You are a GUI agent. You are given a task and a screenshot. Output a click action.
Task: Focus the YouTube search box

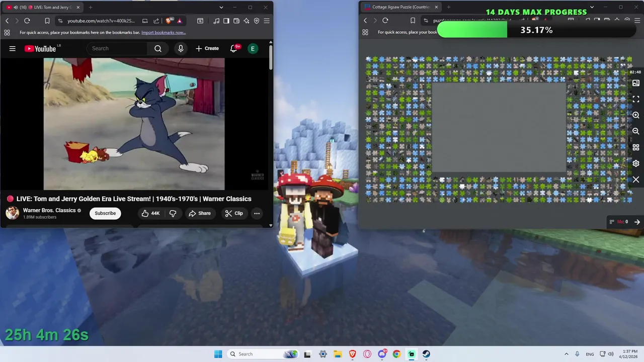coord(117,48)
